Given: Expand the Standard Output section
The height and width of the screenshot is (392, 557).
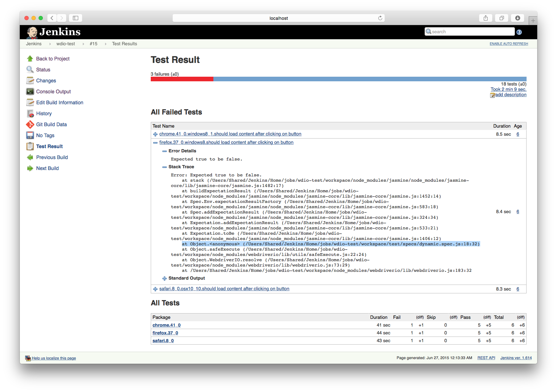Looking at the screenshot, I should pos(164,279).
